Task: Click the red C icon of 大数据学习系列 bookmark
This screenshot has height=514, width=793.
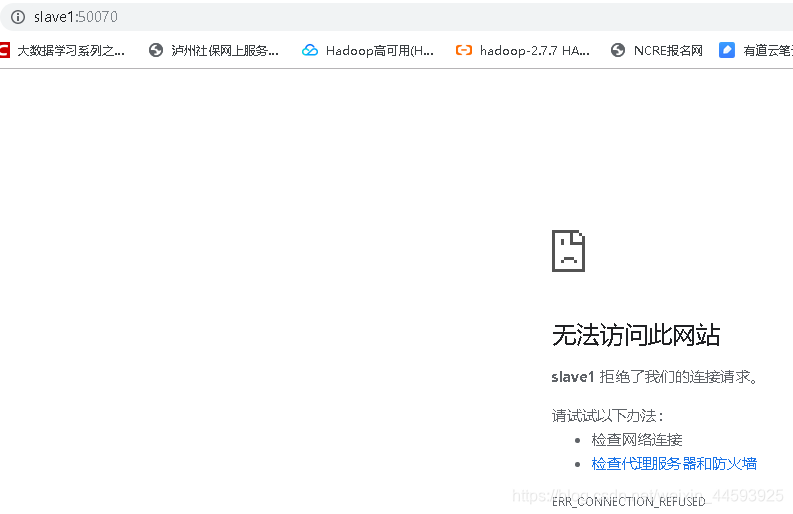Action: 5,51
